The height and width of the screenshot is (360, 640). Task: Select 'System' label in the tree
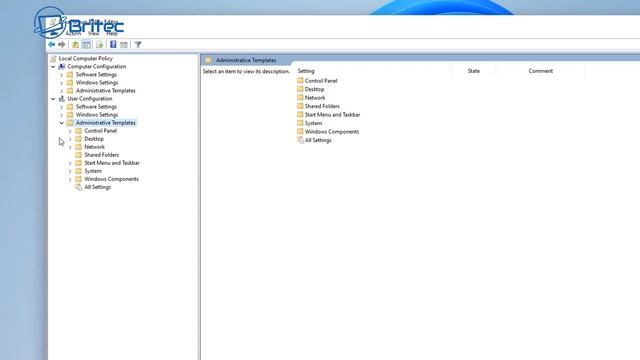[93, 171]
